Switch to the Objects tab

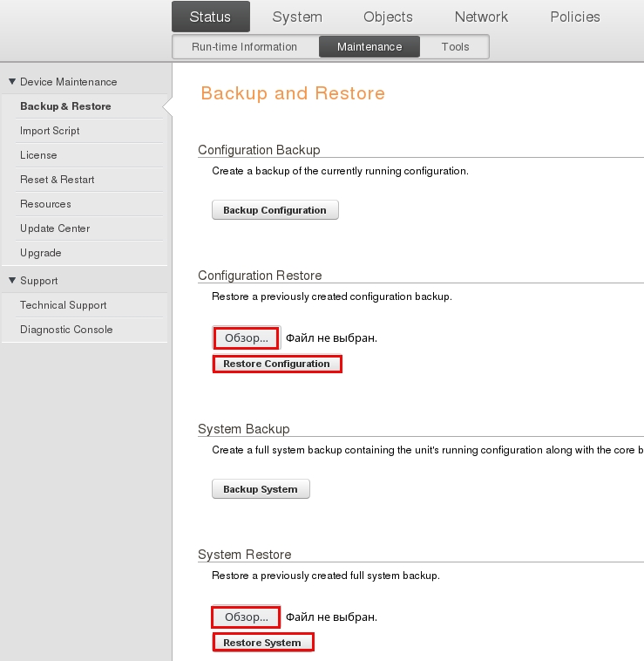(x=388, y=17)
